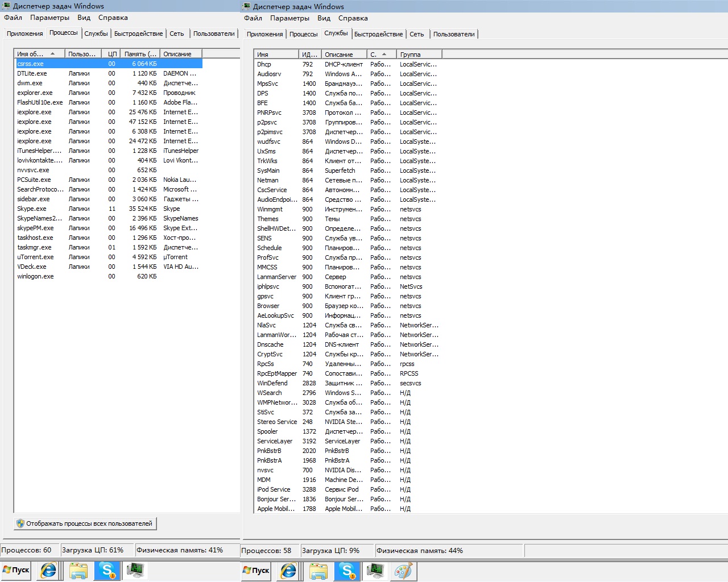This screenshot has width=728, height=582.
Task: Open the Справка menu in the right window
Action: (x=353, y=18)
